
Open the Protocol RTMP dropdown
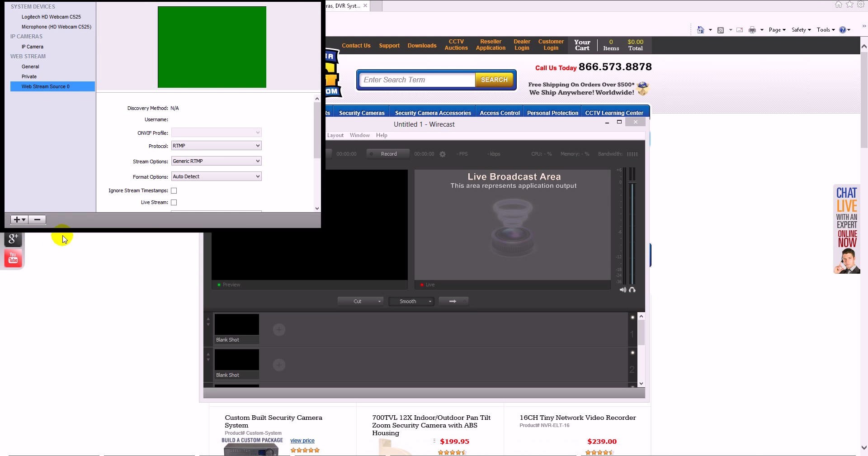pyautogui.click(x=217, y=146)
